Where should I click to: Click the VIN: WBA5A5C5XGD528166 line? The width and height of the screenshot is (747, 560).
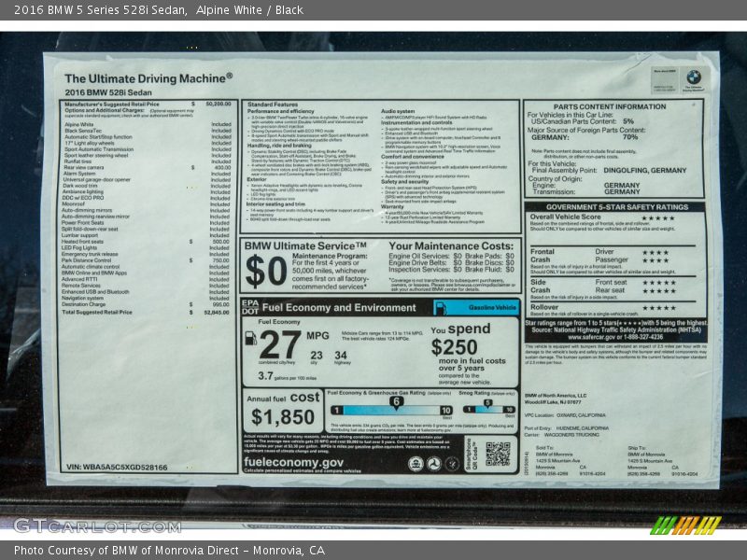[x=117, y=468]
